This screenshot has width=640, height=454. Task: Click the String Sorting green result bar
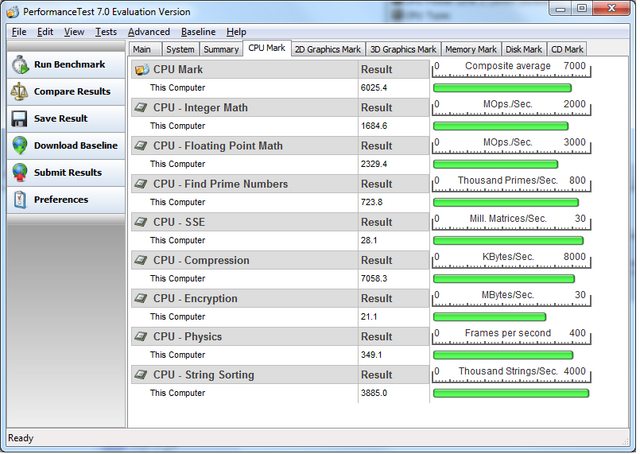[x=511, y=393]
